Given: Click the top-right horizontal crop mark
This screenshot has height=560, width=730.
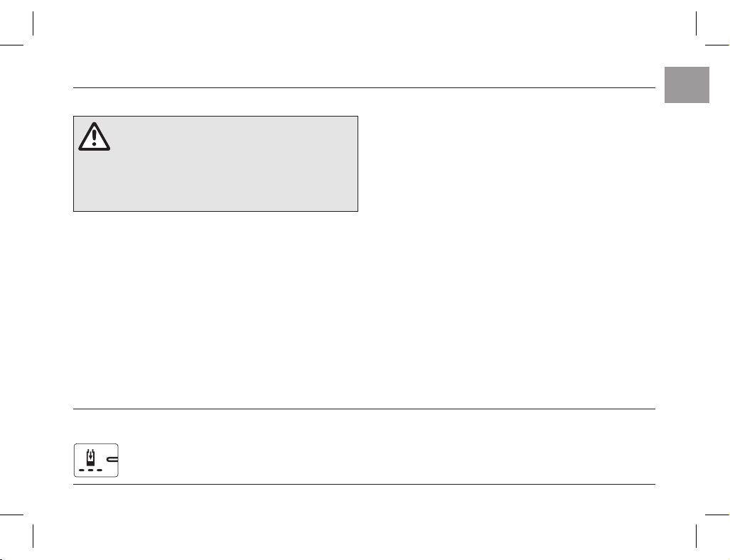Looking at the screenshot, I should [717, 45].
